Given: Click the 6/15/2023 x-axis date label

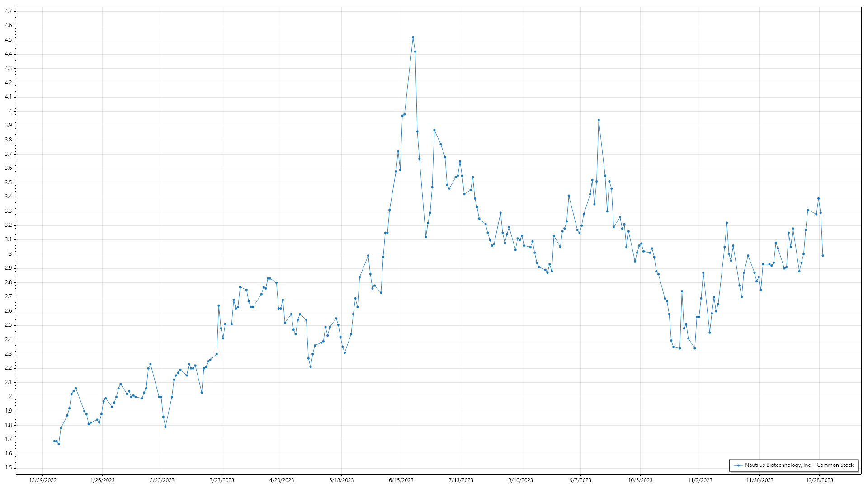Looking at the screenshot, I should click(401, 480).
